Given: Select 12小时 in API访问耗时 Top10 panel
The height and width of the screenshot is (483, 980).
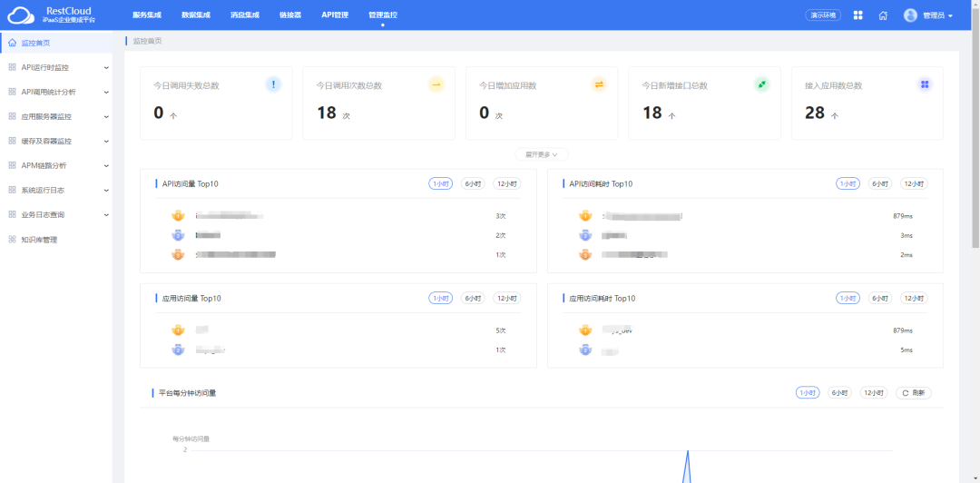Looking at the screenshot, I should [913, 183].
